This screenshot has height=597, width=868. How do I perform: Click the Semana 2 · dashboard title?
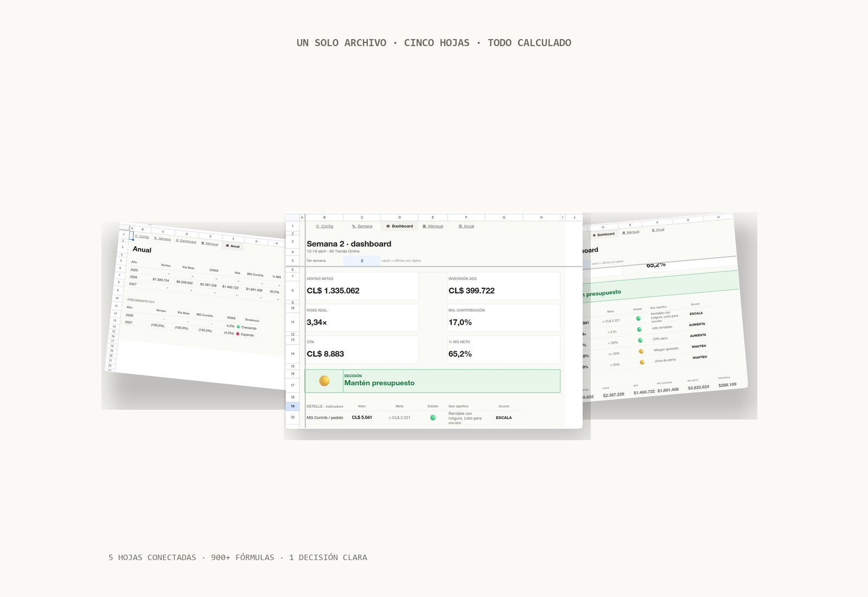(x=349, y=244)
